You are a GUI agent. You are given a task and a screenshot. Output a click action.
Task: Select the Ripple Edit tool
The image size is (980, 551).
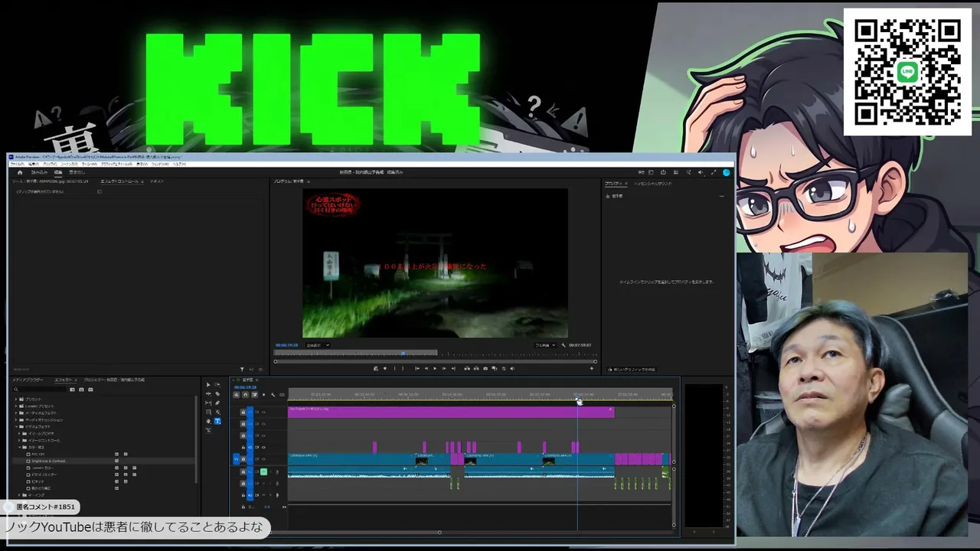click(x=208, y=394)
